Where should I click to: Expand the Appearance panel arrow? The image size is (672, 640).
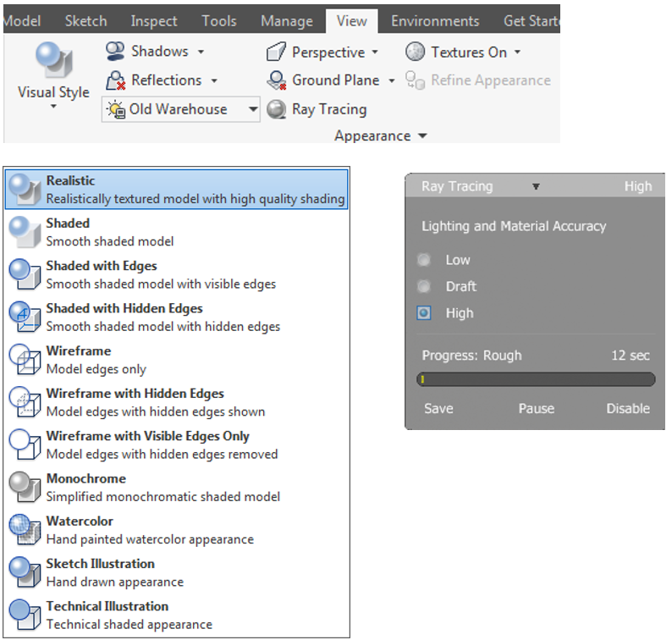422,136
